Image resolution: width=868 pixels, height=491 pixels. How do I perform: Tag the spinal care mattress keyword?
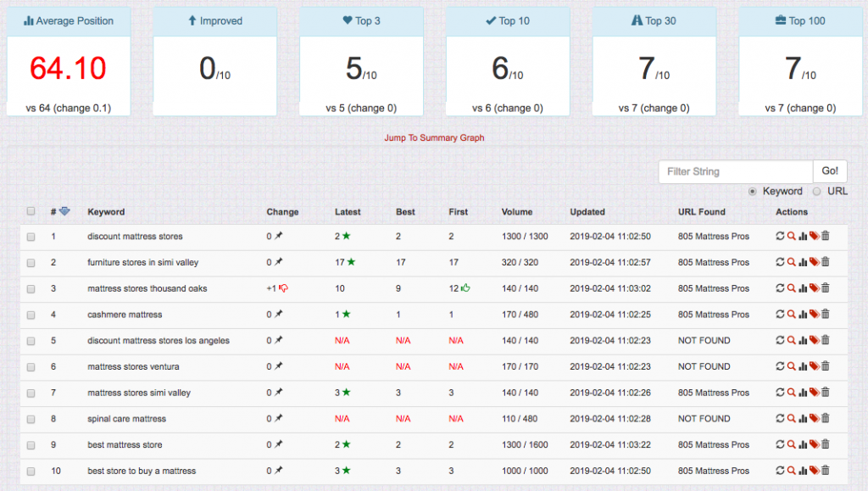[814, 418]
